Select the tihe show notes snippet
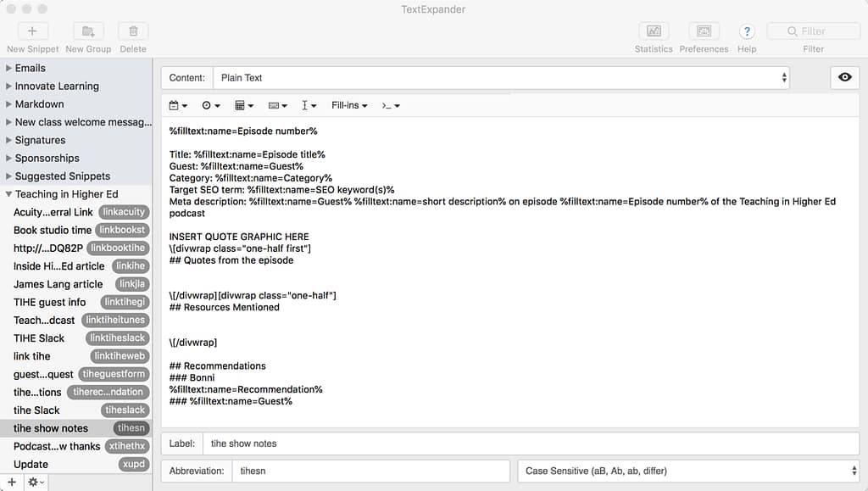The image size is (868, 491). 51,428
